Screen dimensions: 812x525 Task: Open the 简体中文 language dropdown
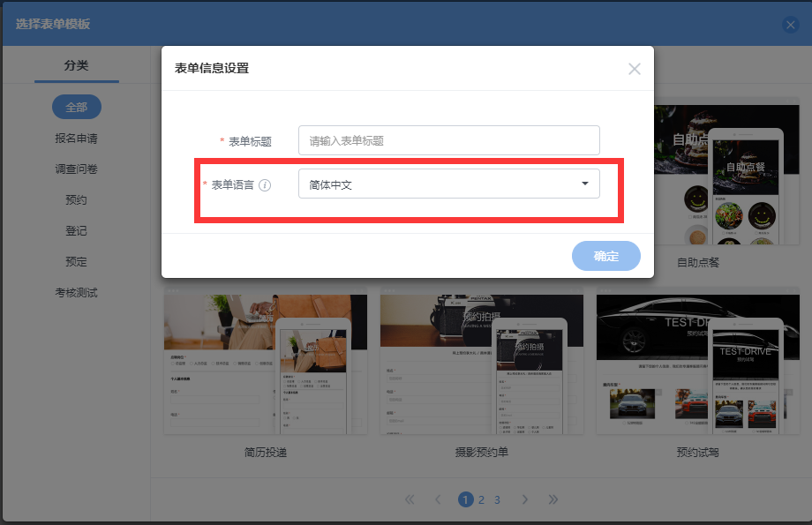pos(448,184)
